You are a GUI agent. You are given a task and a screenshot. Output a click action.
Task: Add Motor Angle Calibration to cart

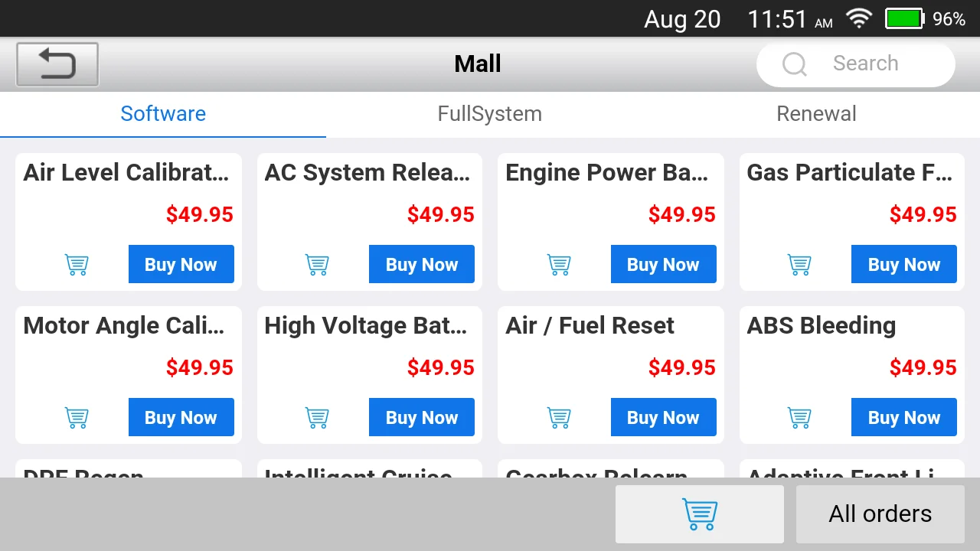click(77, 418)
